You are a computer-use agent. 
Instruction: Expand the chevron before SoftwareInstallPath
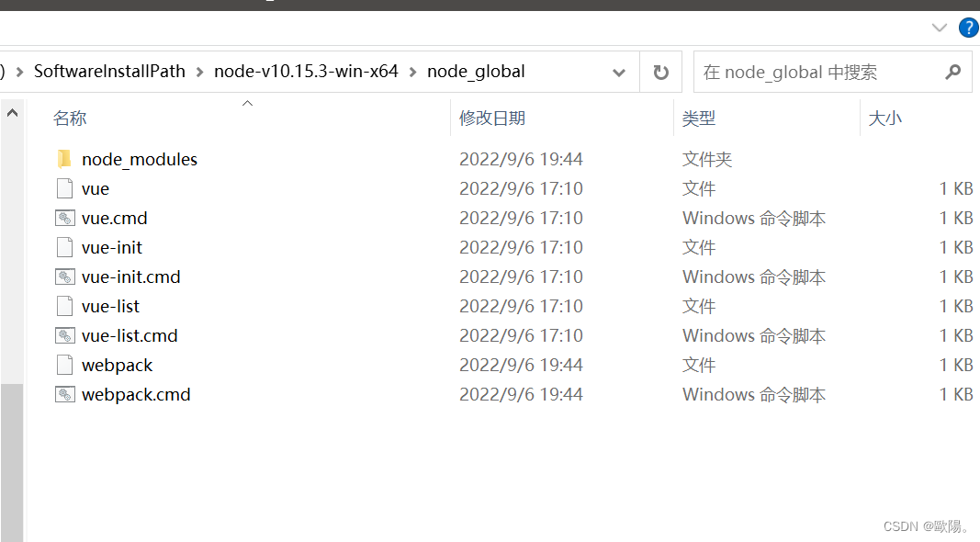[x=19, y=73]
